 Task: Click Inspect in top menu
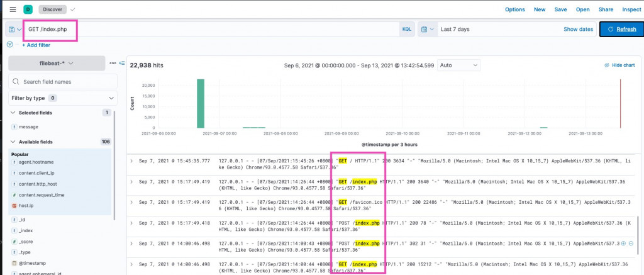[631, 9]
